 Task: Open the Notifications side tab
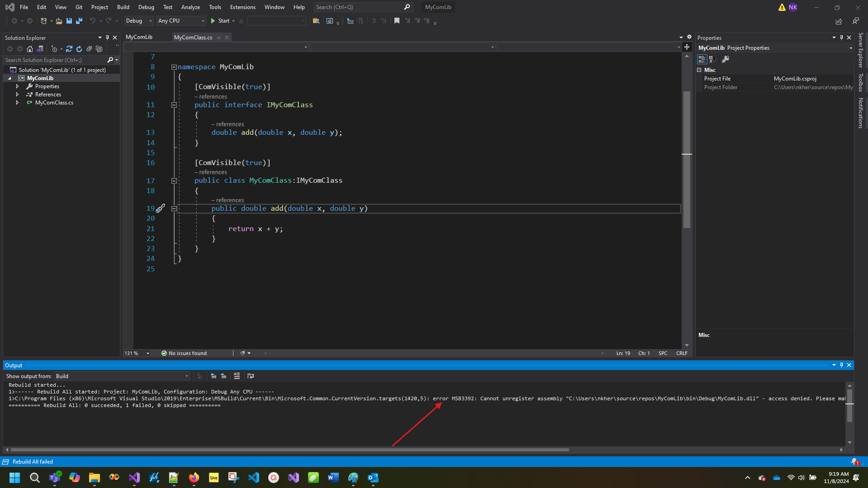861,113
